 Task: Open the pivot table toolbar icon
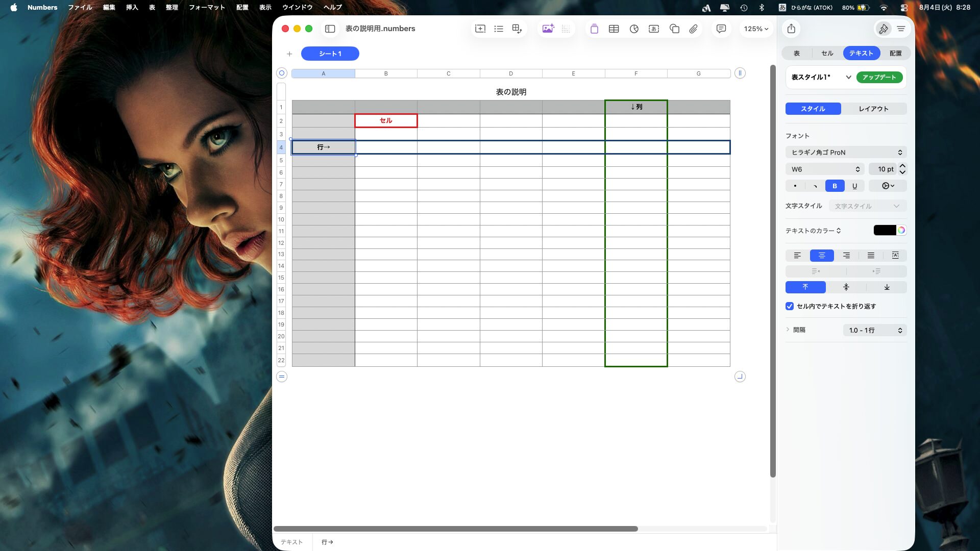(517, 29)
